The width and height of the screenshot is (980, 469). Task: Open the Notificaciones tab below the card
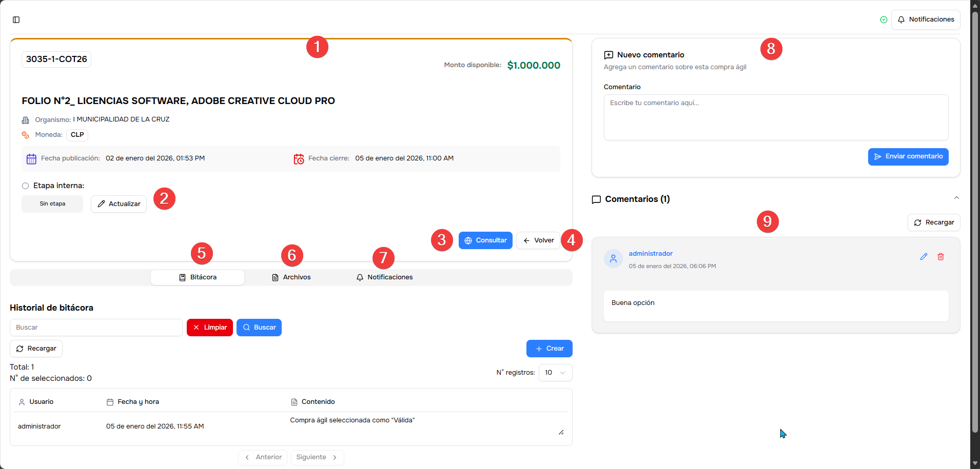[x=384, y=277]
